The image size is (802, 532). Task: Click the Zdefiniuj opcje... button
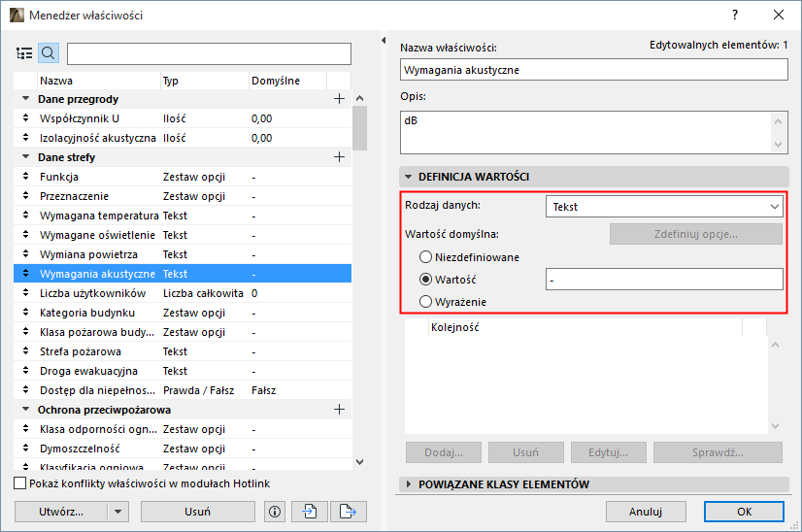(695, 234)
